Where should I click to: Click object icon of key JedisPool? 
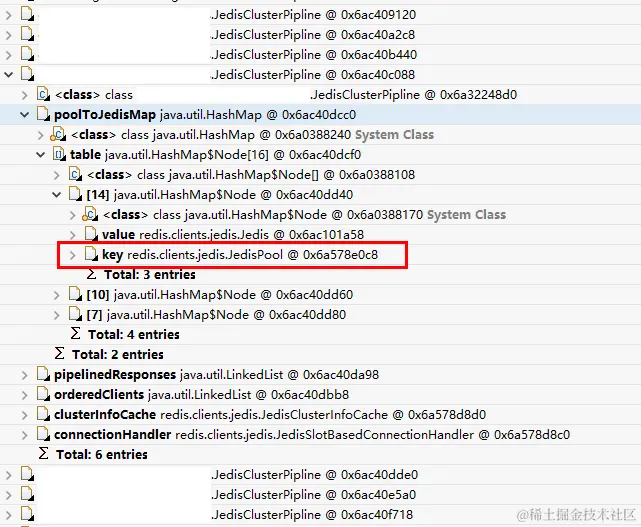tap(91, 254)
